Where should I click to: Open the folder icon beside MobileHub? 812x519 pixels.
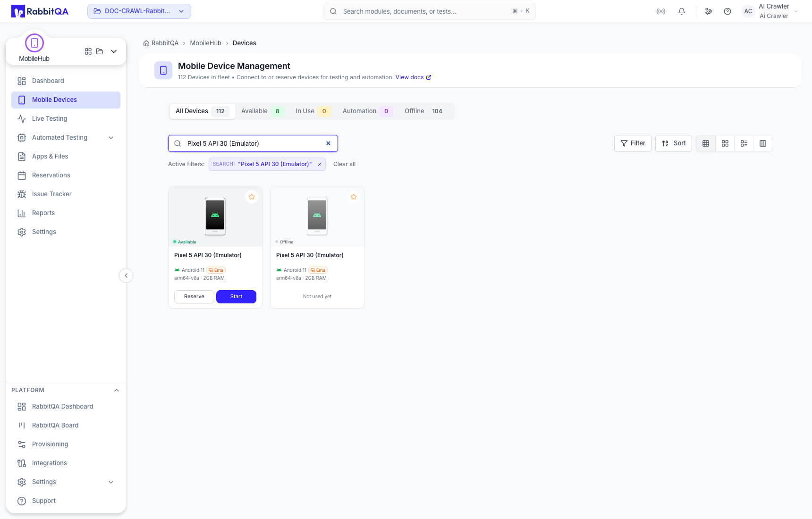pyautogui.click(x=100, y=51)
